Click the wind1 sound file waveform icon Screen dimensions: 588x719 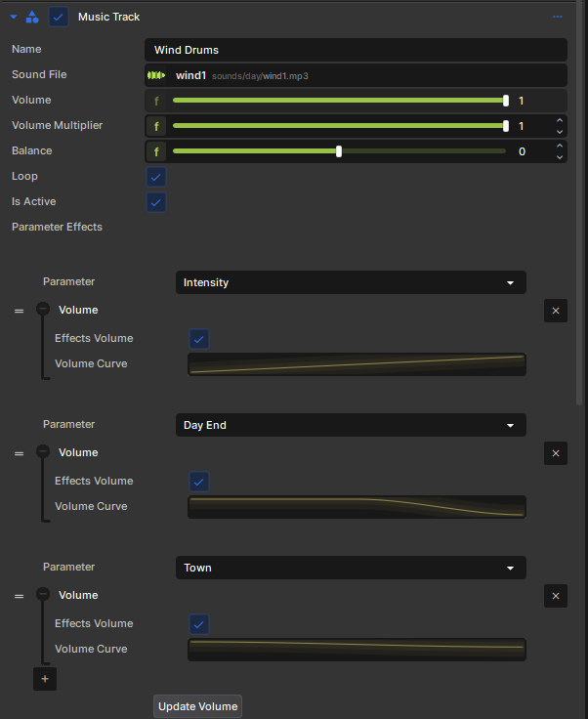coord(156,75)
